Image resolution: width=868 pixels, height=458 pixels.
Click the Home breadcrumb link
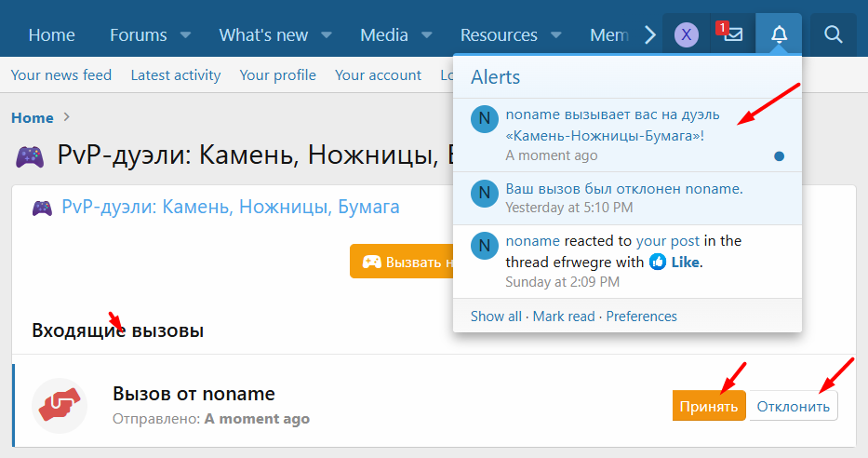[33, 118]
